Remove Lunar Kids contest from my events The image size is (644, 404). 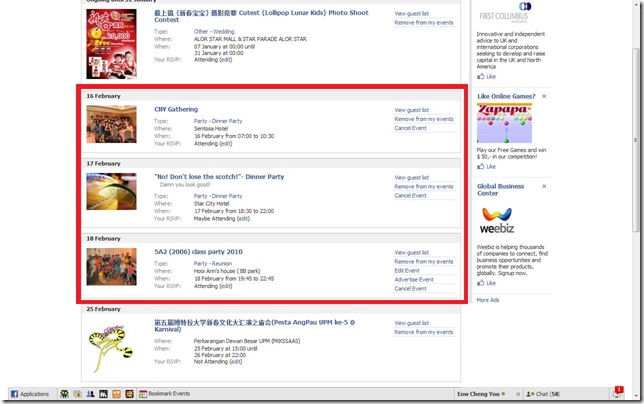424,23
